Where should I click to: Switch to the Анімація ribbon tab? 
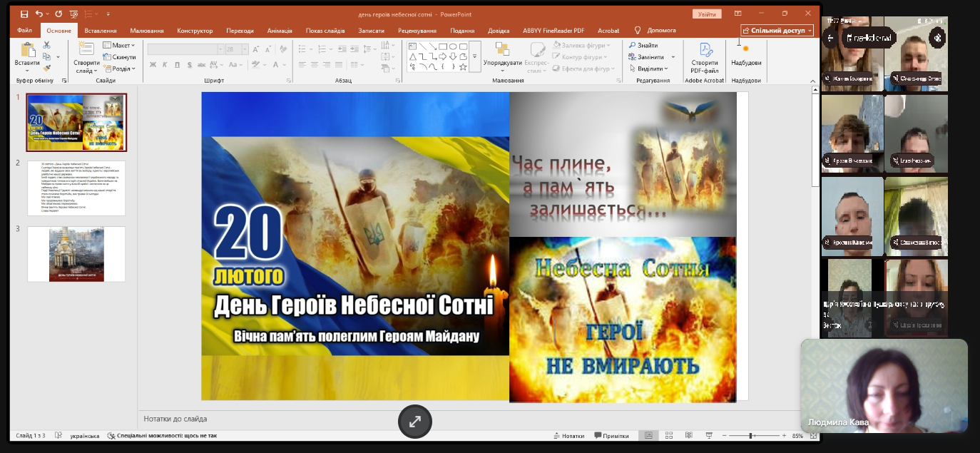[280, 31]
